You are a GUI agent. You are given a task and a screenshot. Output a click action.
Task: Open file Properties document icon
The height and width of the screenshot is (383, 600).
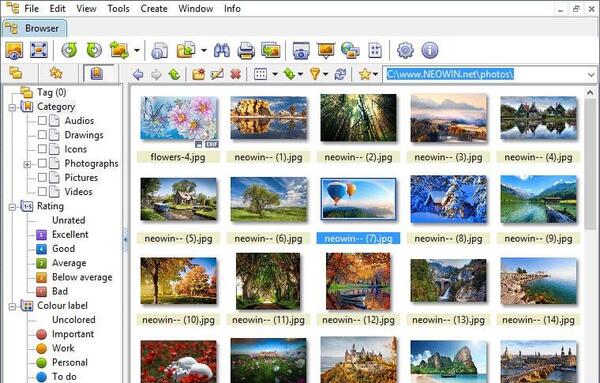tap(159, 50)
